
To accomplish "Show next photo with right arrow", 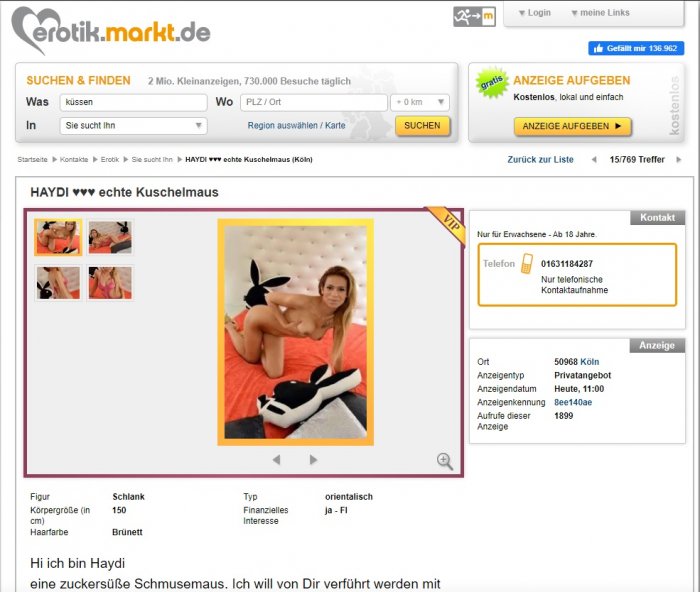I will tap(313, 459).
